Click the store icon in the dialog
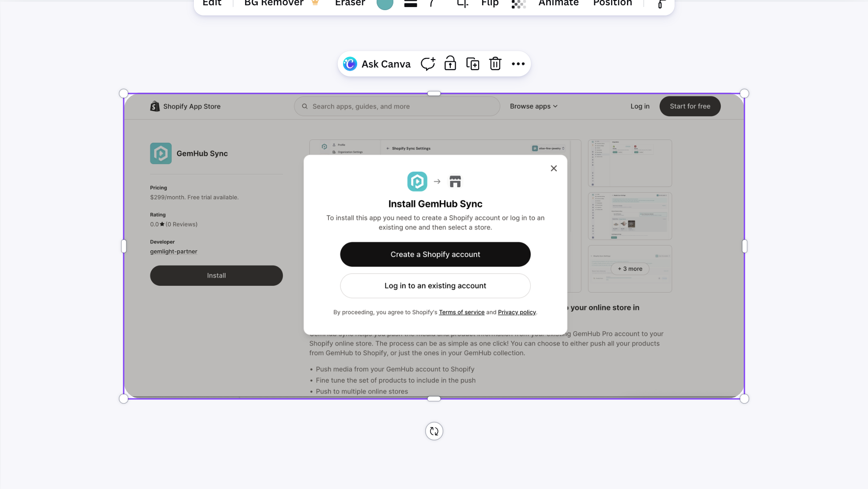 455,181
